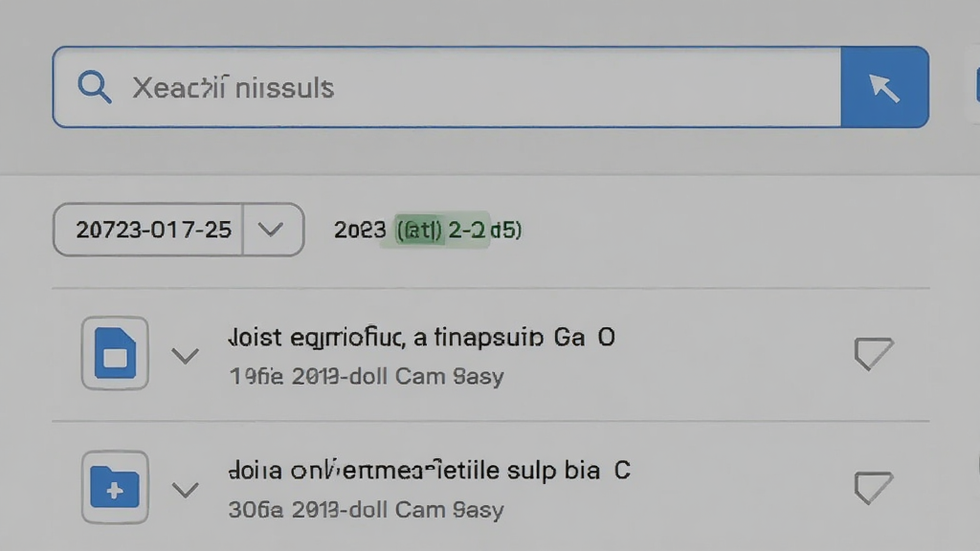Click the '196a 2013-doll Cam' subtitle

[367, 377]
